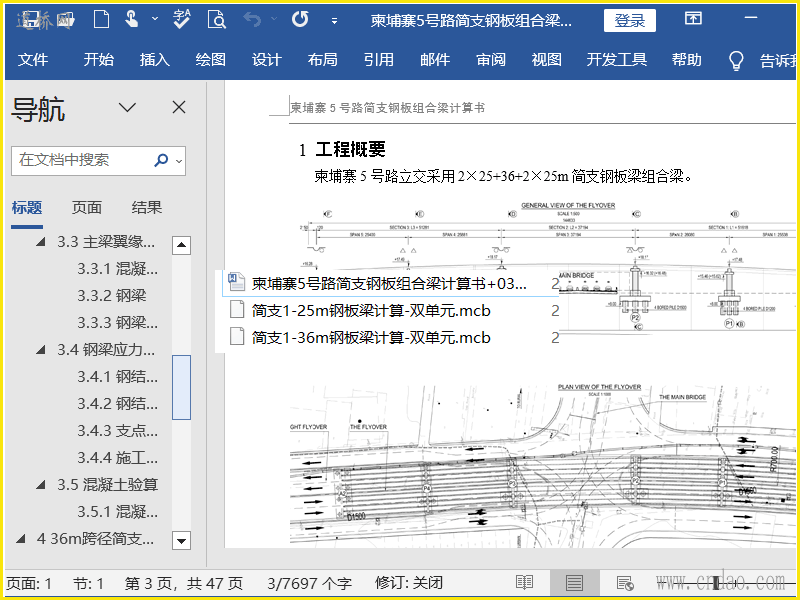This screenshot has width=800, height=600.
Task: Navigate to heading 3.4.2 钢结
Action: (x=117, y=404)
